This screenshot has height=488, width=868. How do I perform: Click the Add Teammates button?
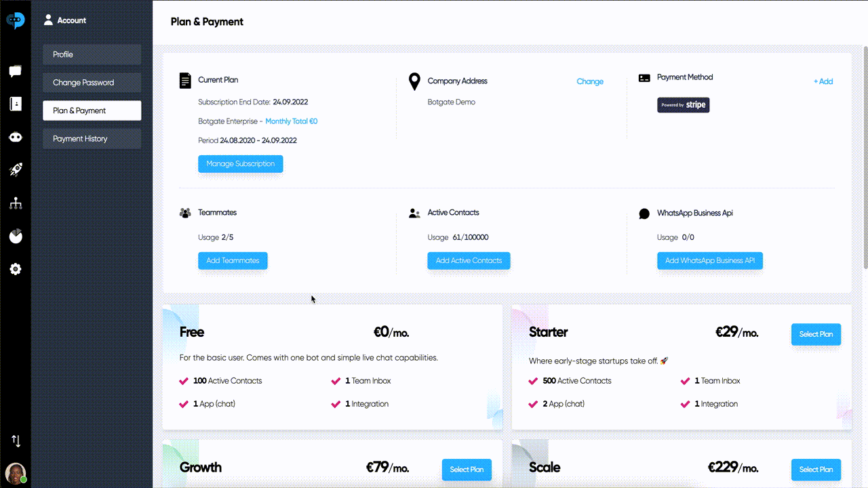pos(233,261)
